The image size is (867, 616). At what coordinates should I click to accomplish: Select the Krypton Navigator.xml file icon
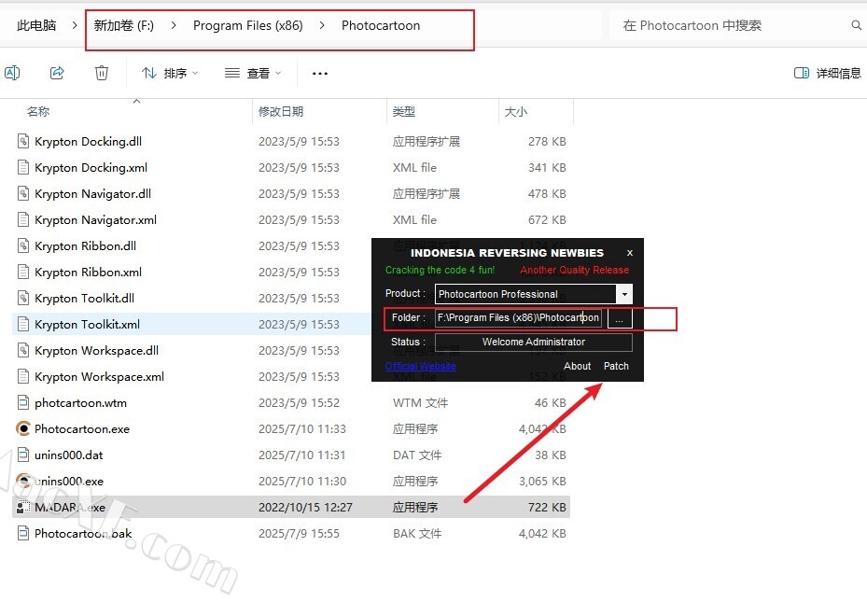[23, 220]
